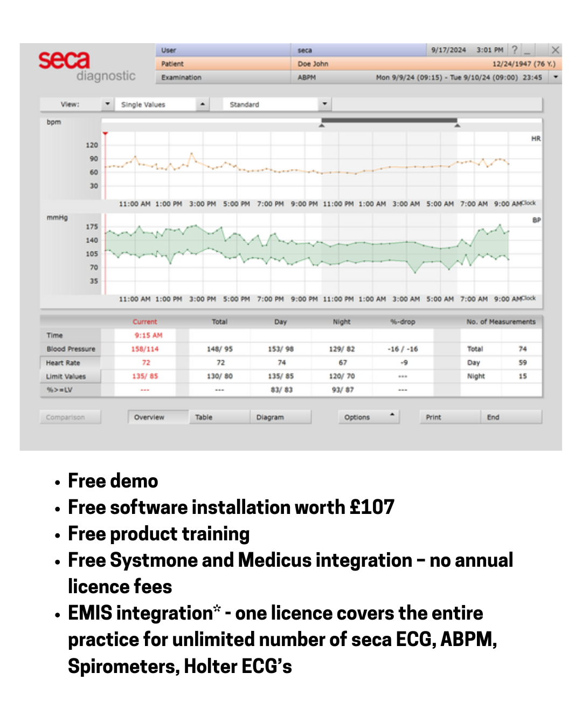
Task: Click the dark time range bar
Action: [389, 120]
